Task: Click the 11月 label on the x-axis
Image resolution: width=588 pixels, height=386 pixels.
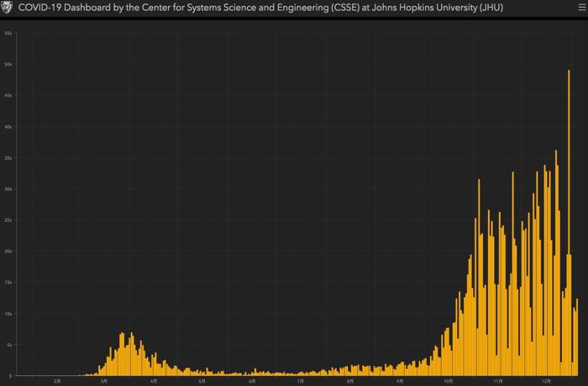Action: tap(497, 381)
